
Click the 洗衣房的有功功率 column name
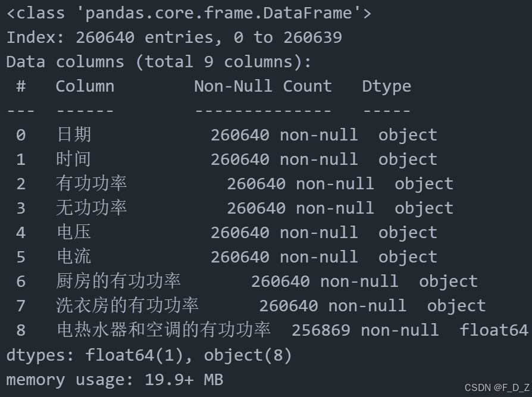(x=127, y=306)
